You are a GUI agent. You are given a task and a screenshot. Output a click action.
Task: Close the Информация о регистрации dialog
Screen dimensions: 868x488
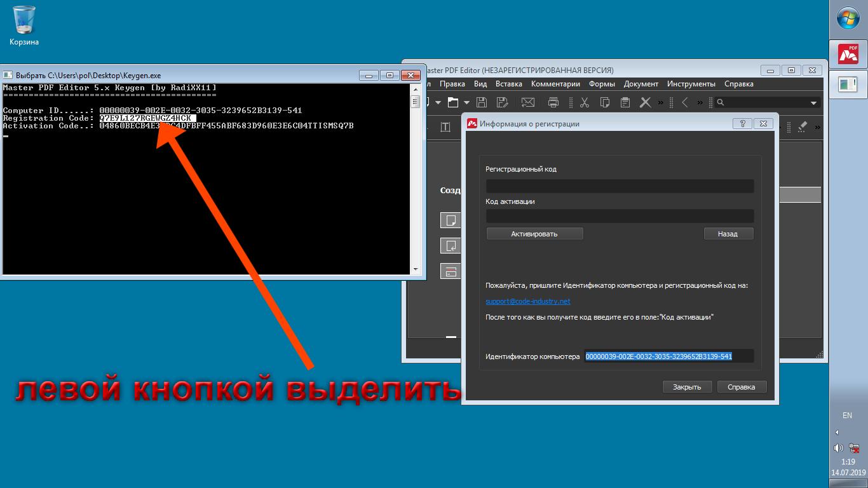[764, 124]
